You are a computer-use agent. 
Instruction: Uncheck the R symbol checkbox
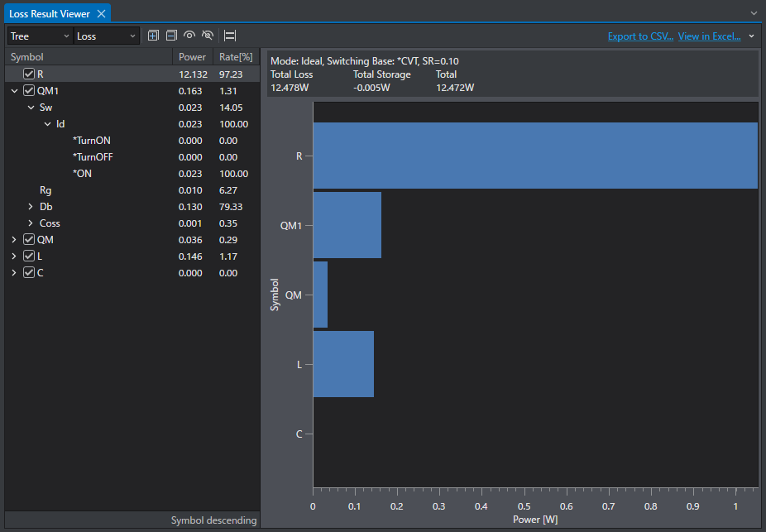point(29,74)
